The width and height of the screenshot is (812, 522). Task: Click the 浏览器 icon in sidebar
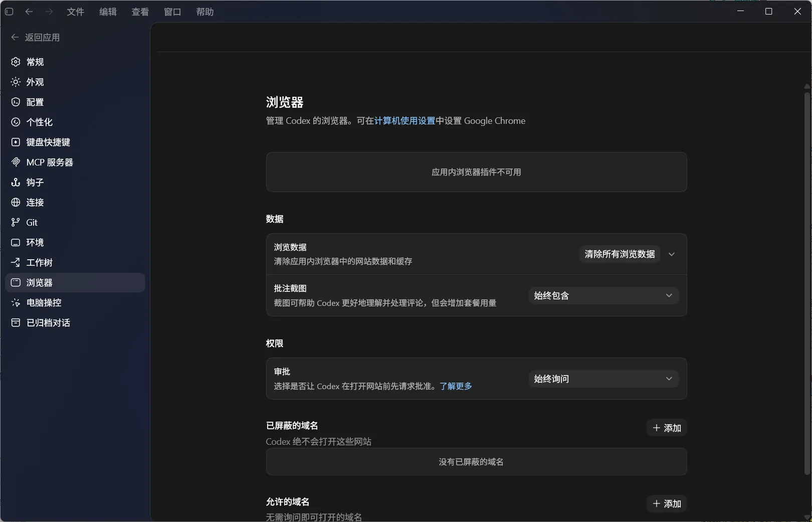click(x=16, y=282)
